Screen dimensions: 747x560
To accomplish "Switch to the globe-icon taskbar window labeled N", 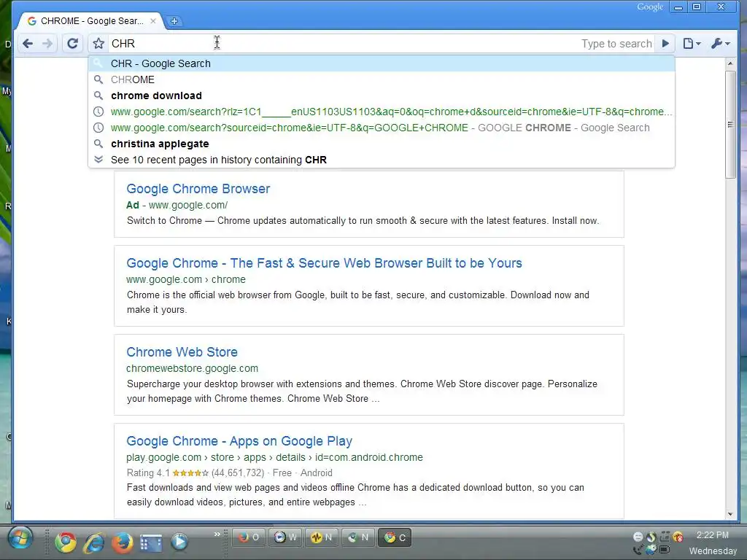I will (358, 537).
